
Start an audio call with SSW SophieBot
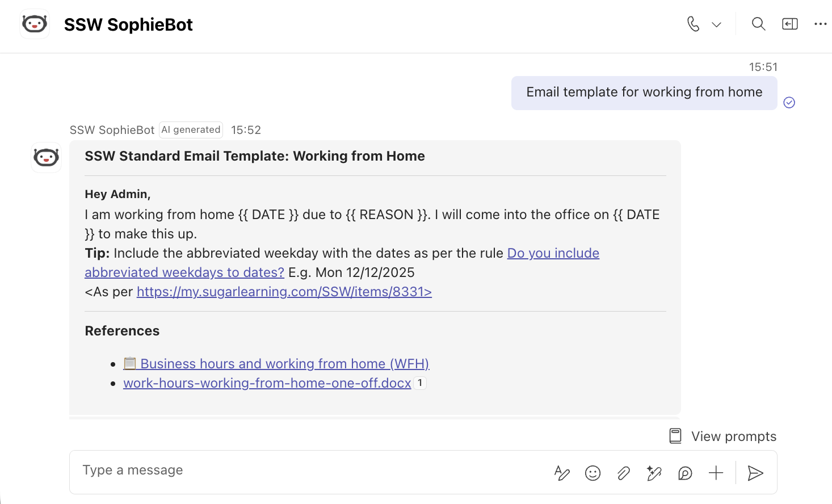click(693, 24)
